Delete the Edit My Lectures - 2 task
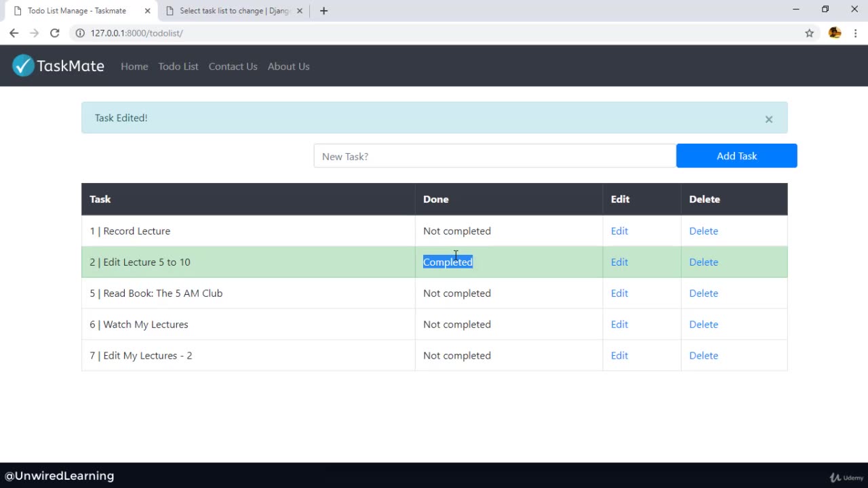The height and width of the screenshot is (488, 868). point(703,356)
